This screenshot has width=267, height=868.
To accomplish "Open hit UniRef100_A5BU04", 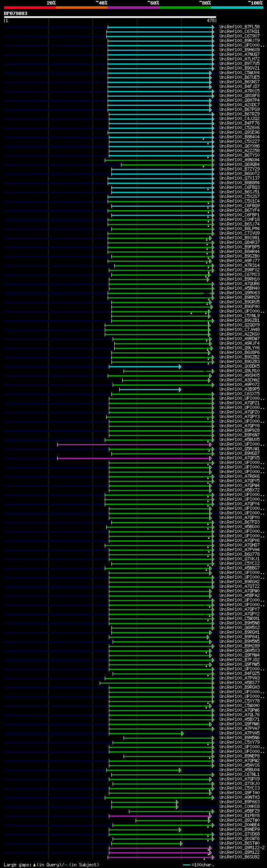I will 239,770.
